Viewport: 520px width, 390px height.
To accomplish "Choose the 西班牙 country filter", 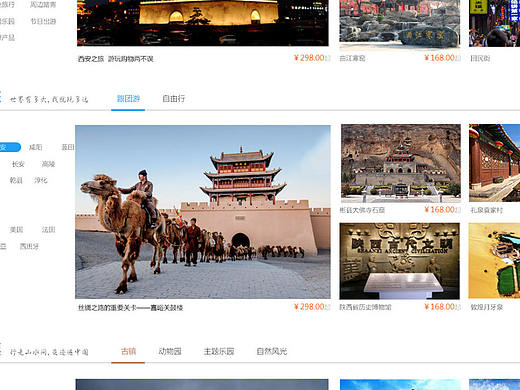I will (29, 246).
